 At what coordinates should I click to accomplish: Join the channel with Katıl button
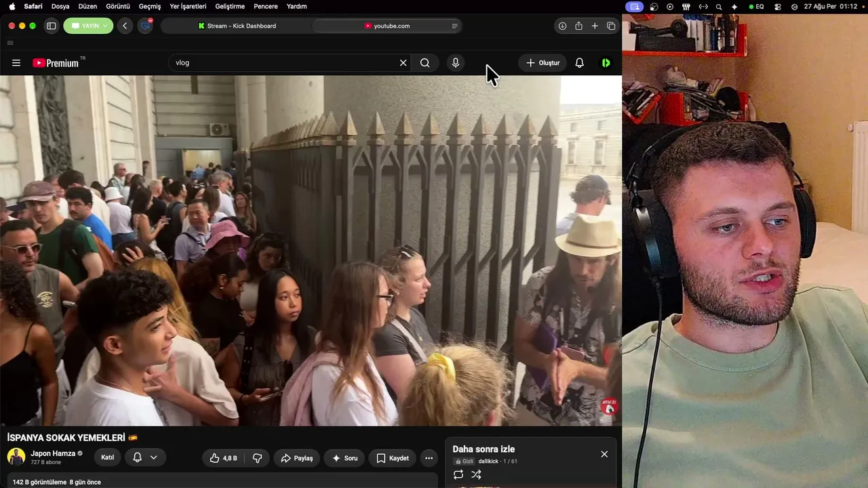[107, 458]
